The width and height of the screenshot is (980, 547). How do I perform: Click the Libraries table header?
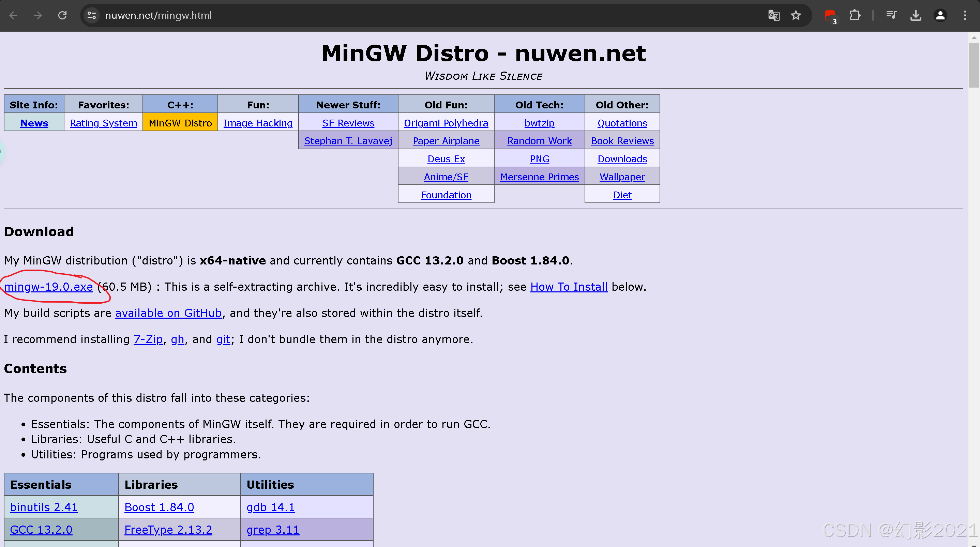(180, 484)
